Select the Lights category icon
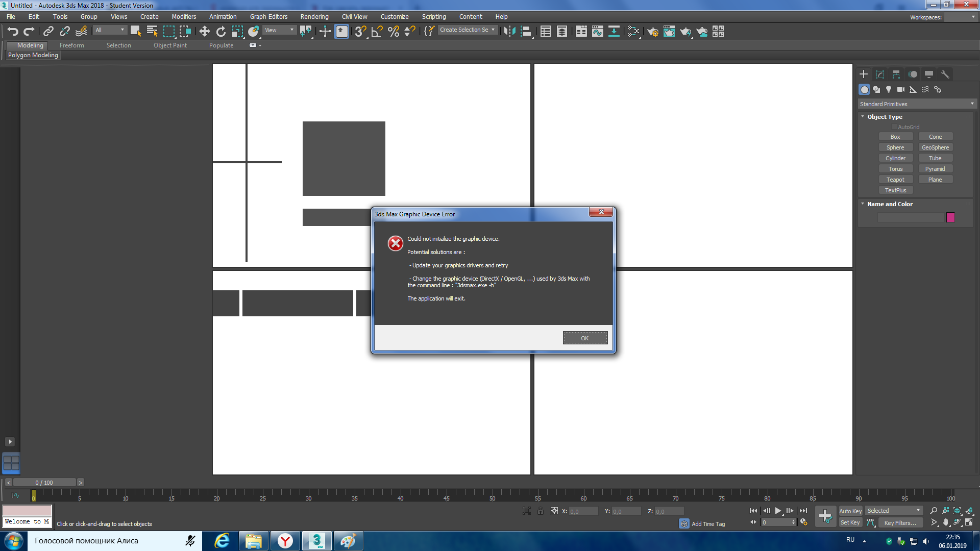 pos(889,89)
